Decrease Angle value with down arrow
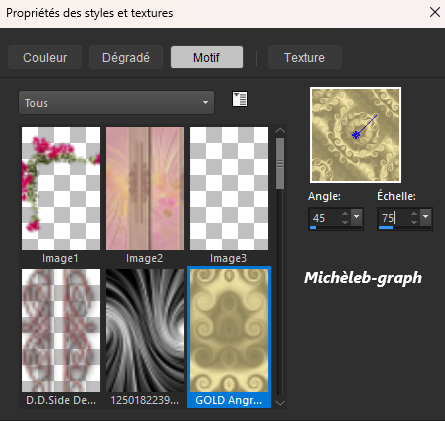445x421 pixels. coord(345,222)
